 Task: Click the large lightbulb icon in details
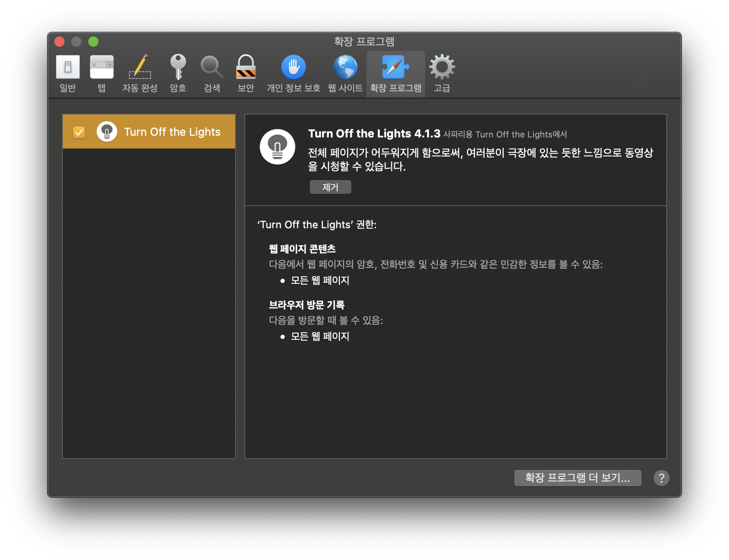(x=278, y=147)
